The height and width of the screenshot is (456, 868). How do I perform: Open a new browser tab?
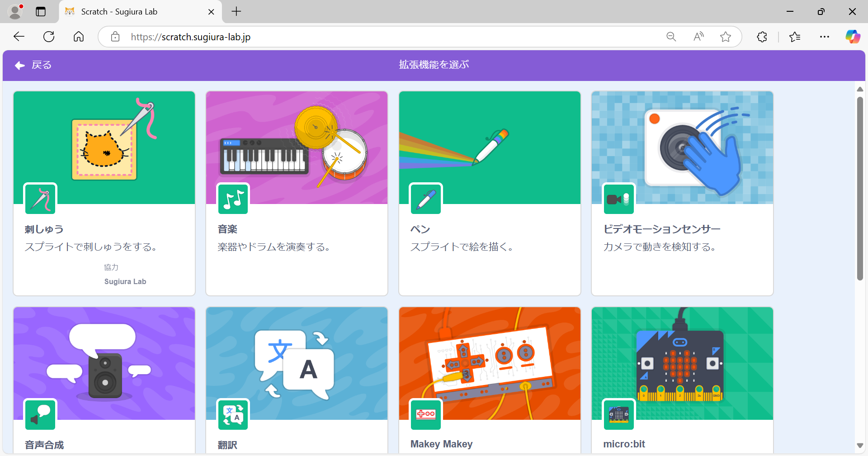click(x=236, y=12)
